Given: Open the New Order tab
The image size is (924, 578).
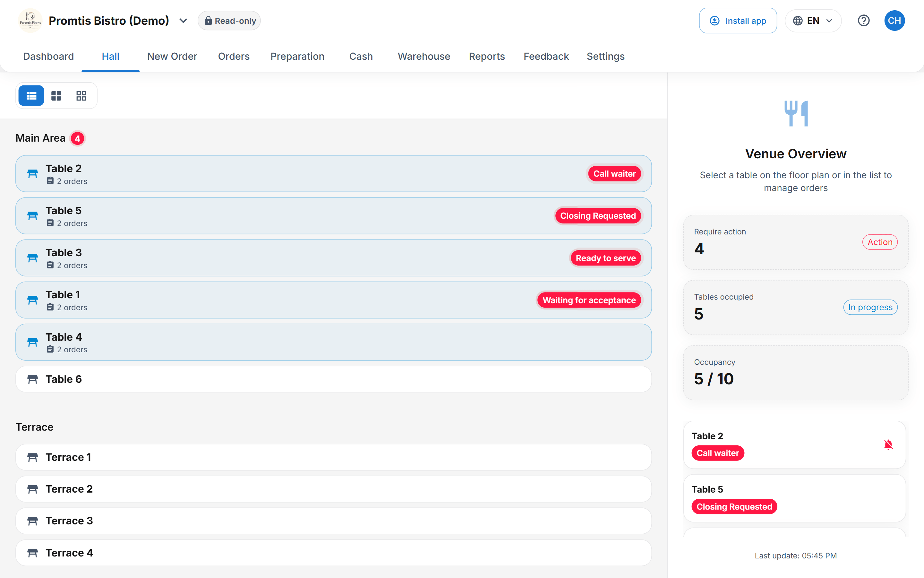Looking at the screenshot, I should click(x=172, y=56).
